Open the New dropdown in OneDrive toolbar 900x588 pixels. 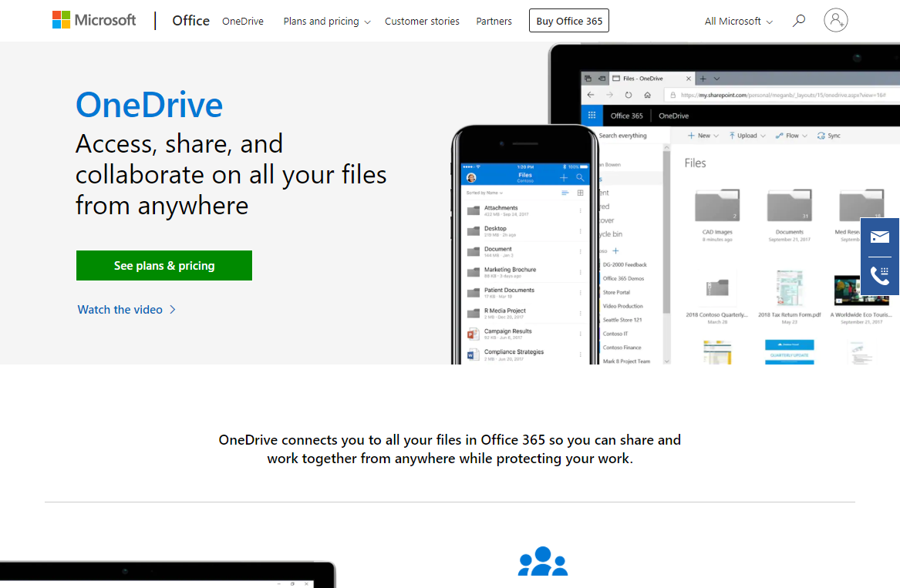(703, 136)
